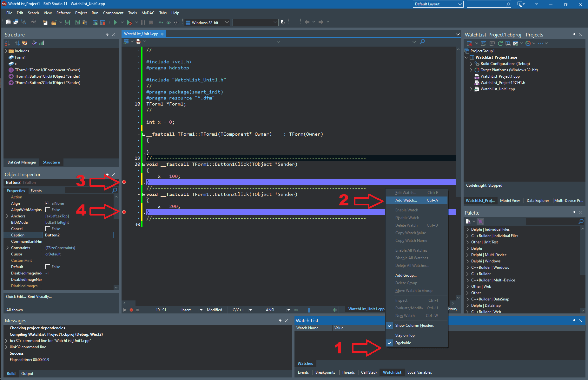This screenshot has width=588, height=380.
Task: Click breakpoint dot after x = 100 line
Action: 124,182
